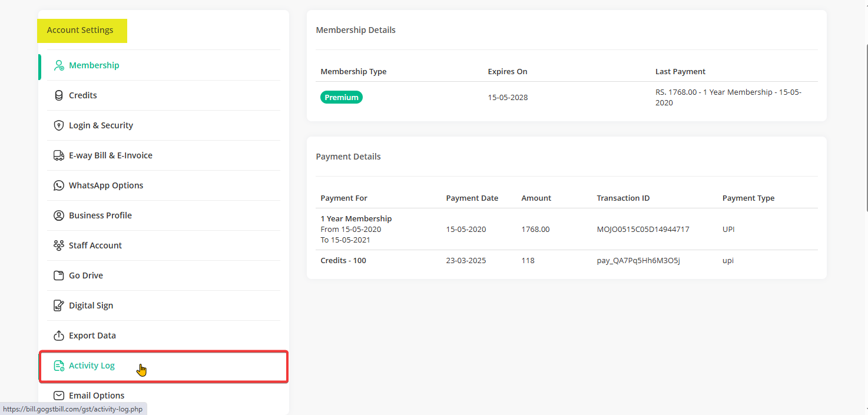Click the E-way Bill truck icon

pyautogui.click(x=59, y=155)
